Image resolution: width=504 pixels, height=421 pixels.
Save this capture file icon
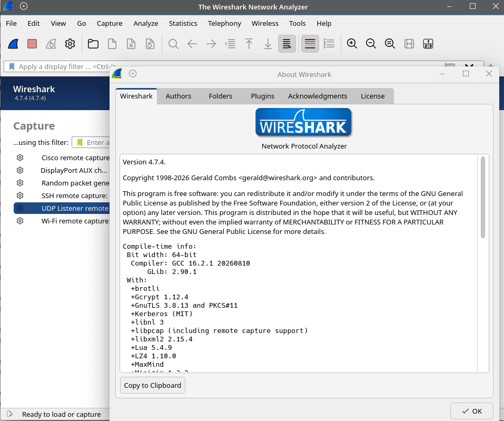tap(112, 44)
